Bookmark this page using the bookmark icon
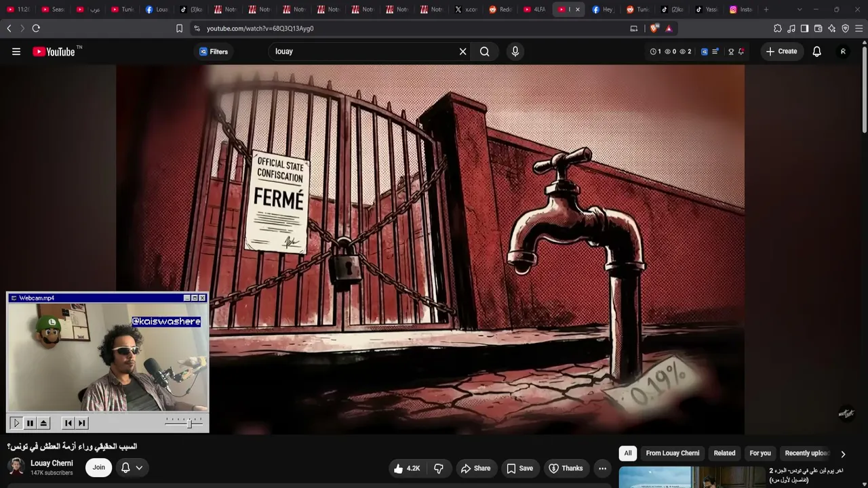This screenshot has width=868, height=488. [x=179, y=28]
